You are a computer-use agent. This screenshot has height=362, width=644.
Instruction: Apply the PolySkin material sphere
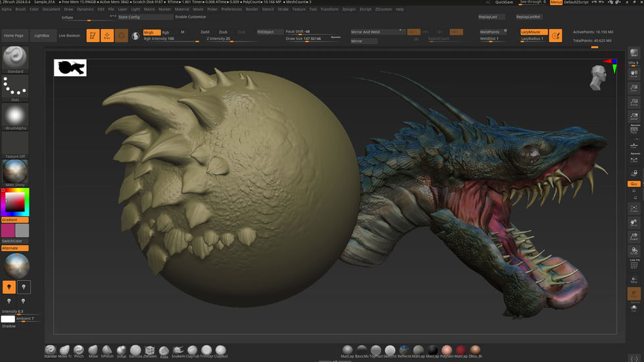pos(447,350)
